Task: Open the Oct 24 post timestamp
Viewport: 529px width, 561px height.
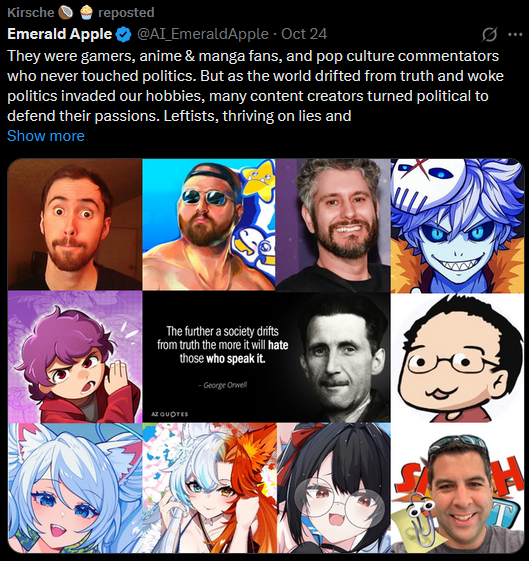Action: tap(304, 34)
